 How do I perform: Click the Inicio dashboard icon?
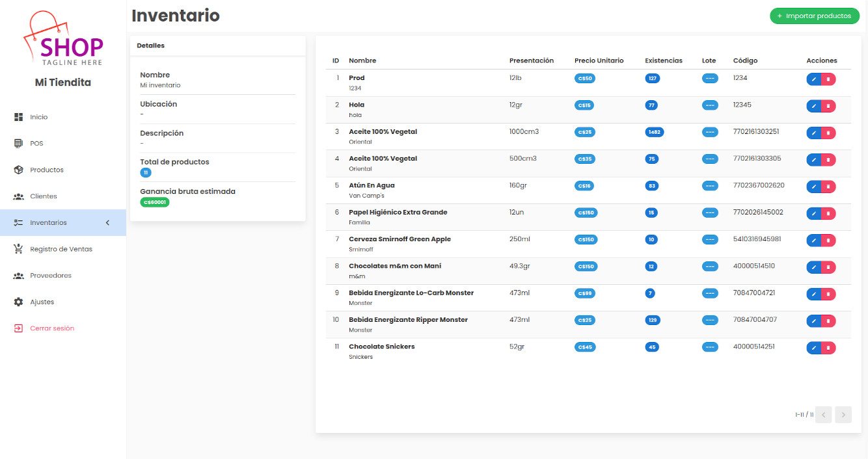(x=18, y=117)
